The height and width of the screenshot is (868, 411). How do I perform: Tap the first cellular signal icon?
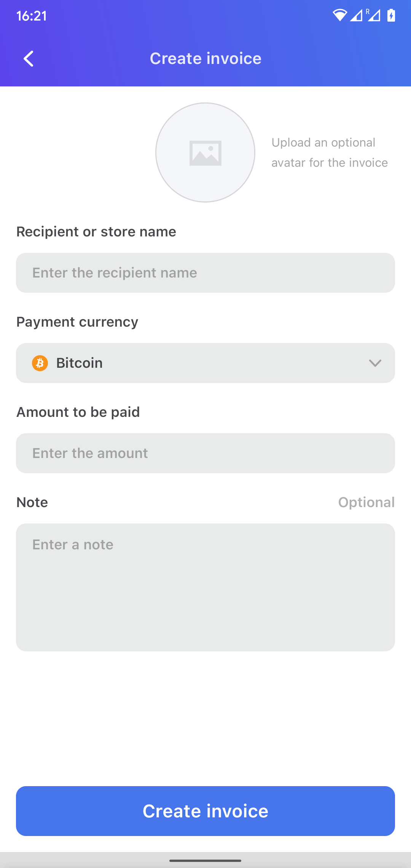356,16
